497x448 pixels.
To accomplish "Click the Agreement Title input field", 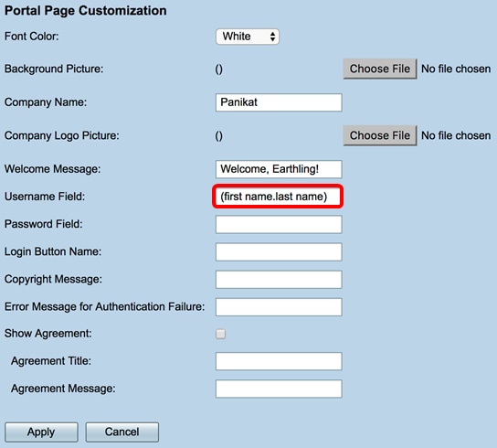I will [x=279, y=361].
